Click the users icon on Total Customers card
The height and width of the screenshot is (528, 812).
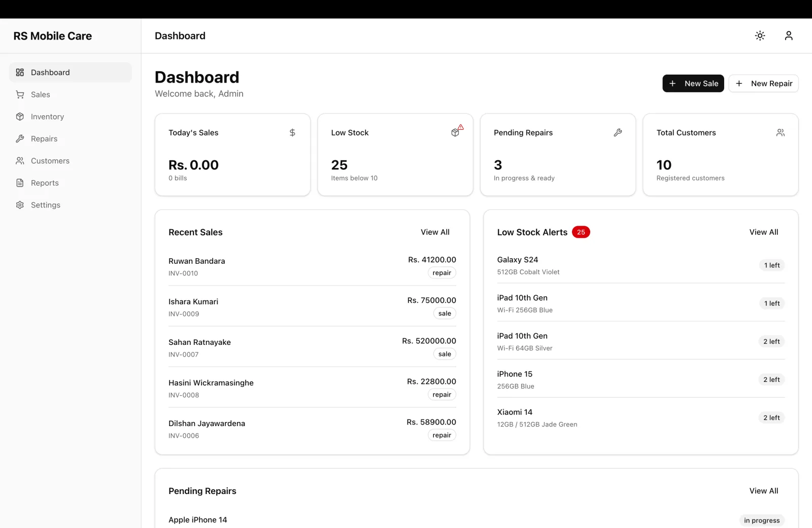(x=781, y=132)
